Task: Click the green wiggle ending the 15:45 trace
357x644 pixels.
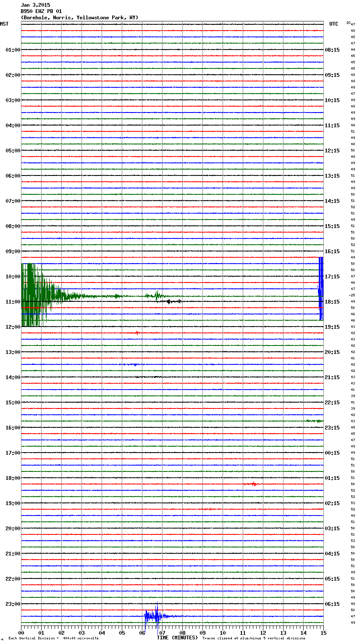Action: 315,421
